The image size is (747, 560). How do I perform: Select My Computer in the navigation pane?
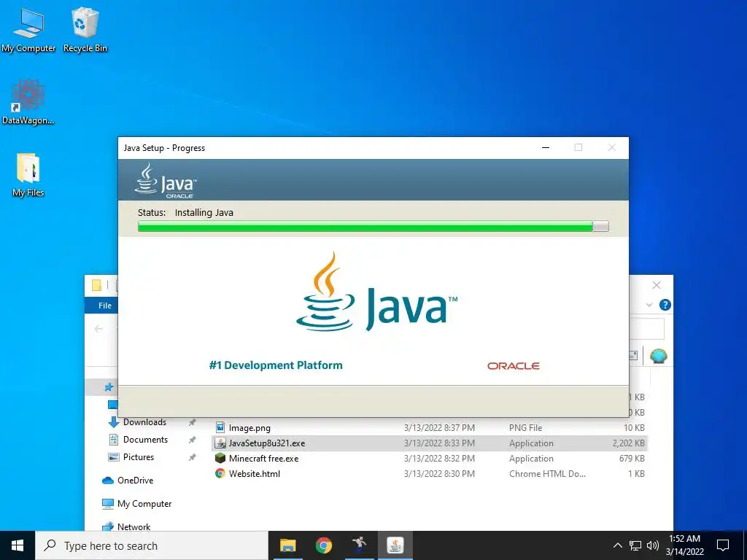(144, 504)
